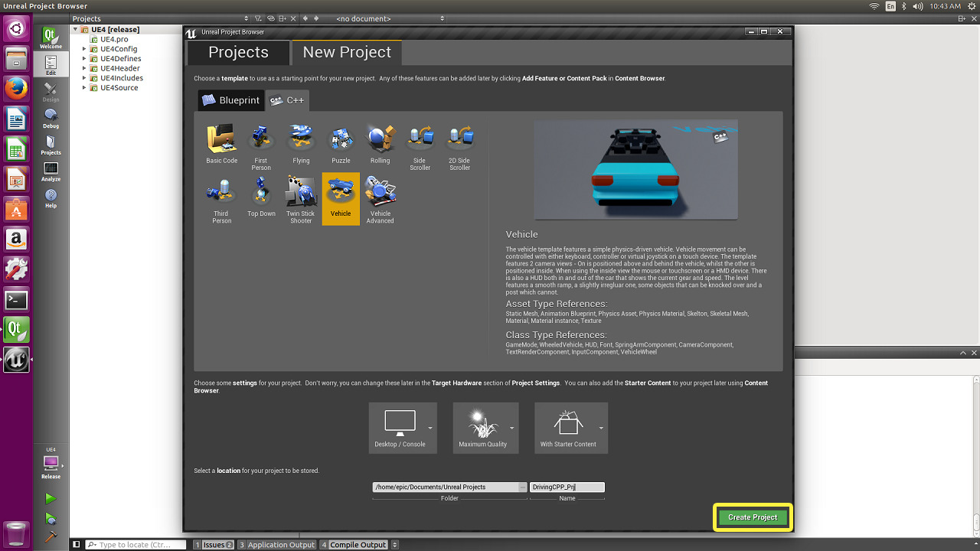
Task: Browse folder with the ellipsis button
Action: (x=522, y=487)
